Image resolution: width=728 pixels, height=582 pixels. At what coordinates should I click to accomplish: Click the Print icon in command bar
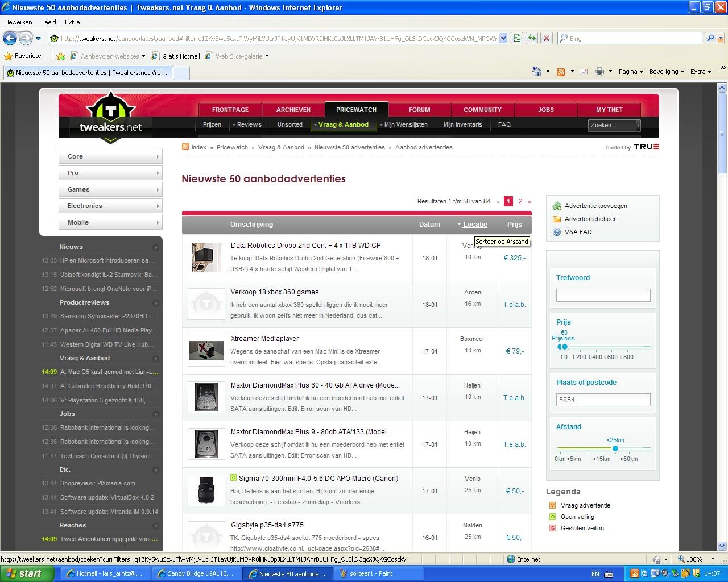coord(599,72)
